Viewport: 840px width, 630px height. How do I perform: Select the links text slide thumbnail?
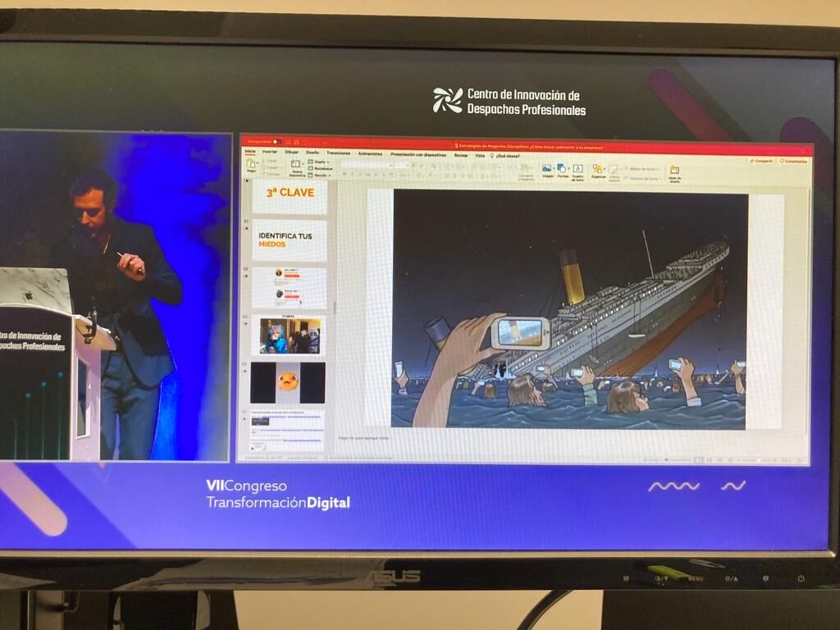(x=286, y=431)
